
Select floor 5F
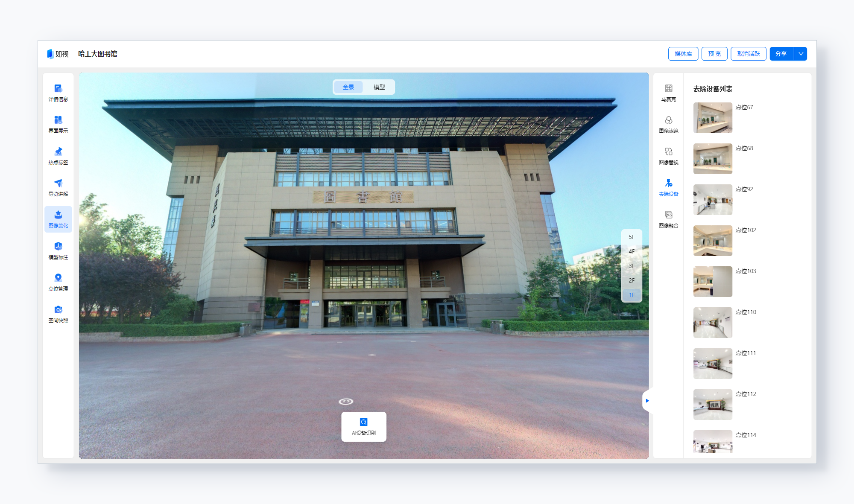632,237
